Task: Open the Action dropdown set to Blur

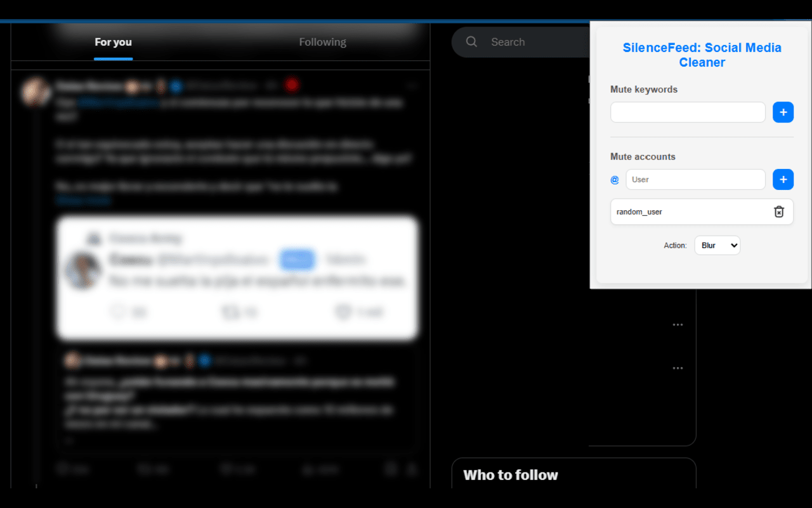Action: coord(717,245)
